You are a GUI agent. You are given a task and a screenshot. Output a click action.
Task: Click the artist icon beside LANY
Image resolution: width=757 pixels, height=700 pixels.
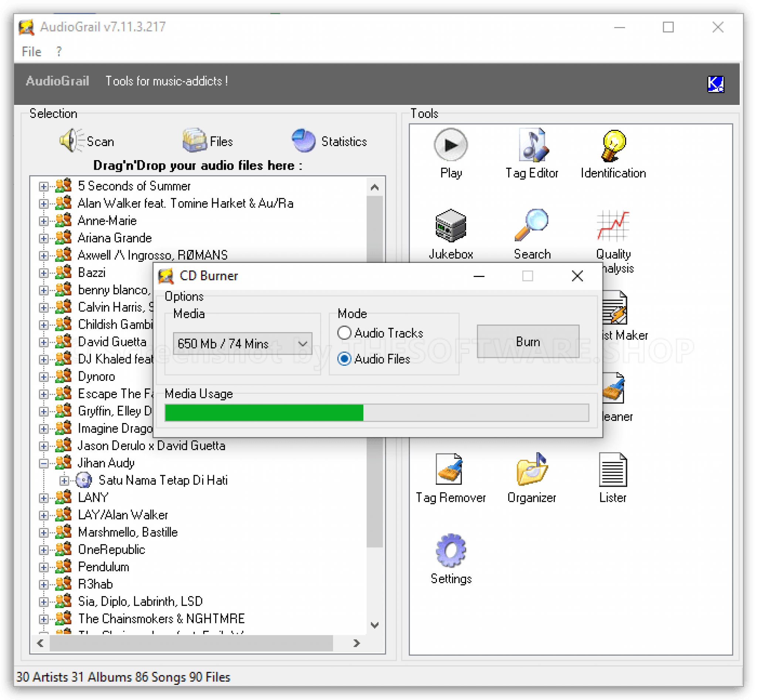pyautogui.click(x=63, y=498)
